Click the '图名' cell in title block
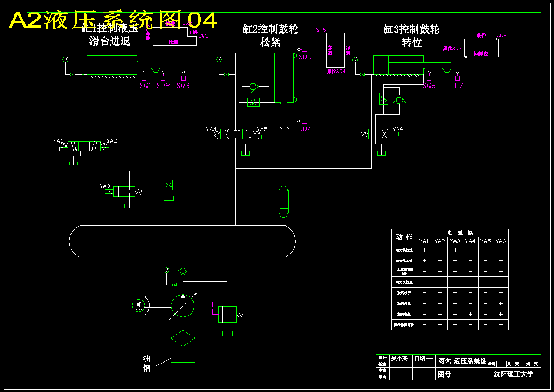The height and width of the screenshot is (392, 554). click(x=445, y=361)
